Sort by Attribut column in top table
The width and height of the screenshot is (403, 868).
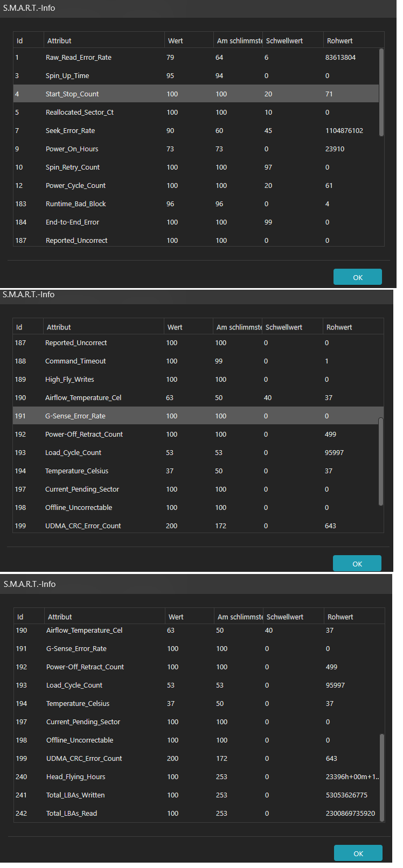pos(104,40)
